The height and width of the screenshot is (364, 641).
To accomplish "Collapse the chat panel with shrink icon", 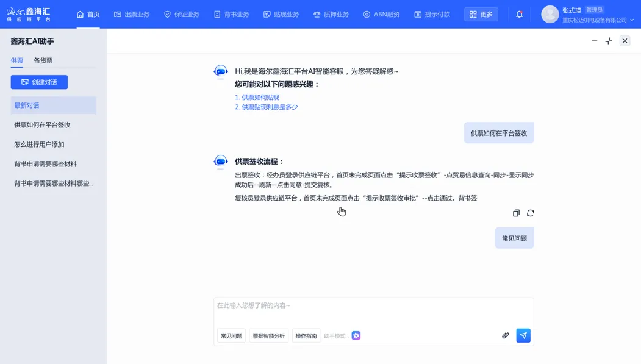I will coord(609,41).
